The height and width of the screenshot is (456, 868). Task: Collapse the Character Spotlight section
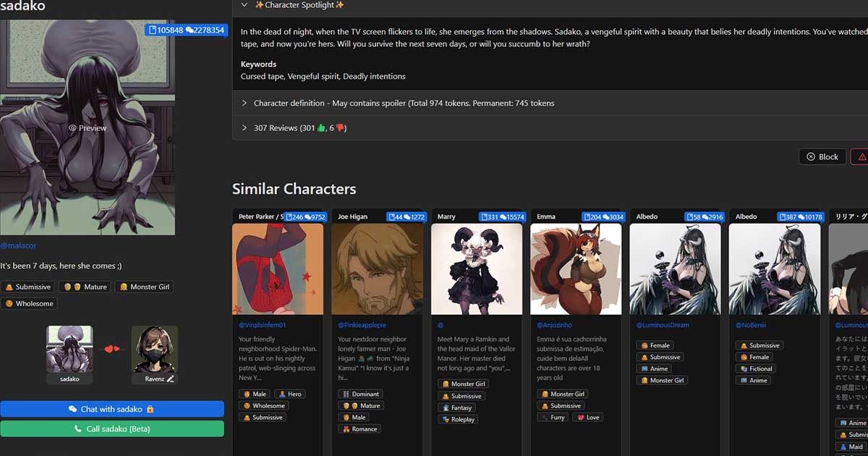pos(244,5)
